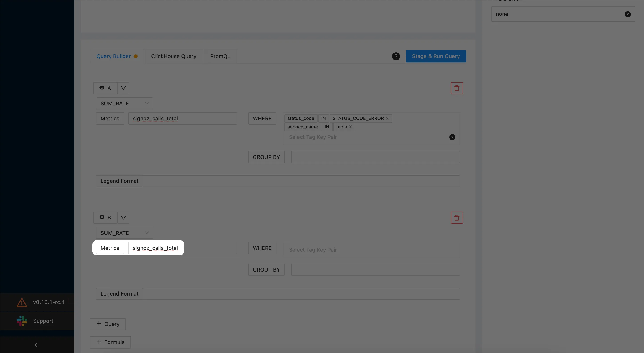Image resolution: width=644 pixels, height=353 pixels.
Task: Click status_code tag key
Action: pyautogui.click(x=301, y=118)
